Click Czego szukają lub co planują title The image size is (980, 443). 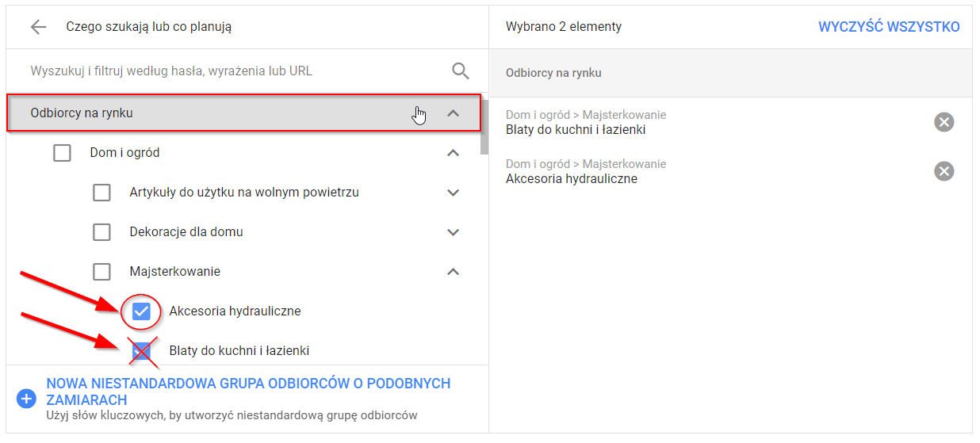[149, 27]
